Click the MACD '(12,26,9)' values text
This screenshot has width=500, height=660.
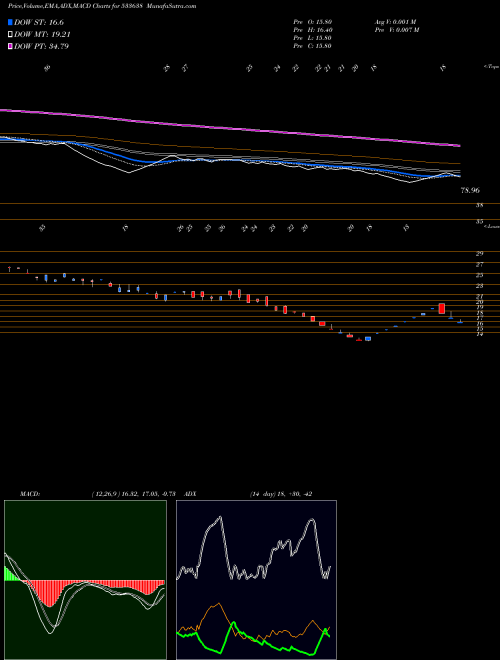pyautogui.click(x=136, y=494)
